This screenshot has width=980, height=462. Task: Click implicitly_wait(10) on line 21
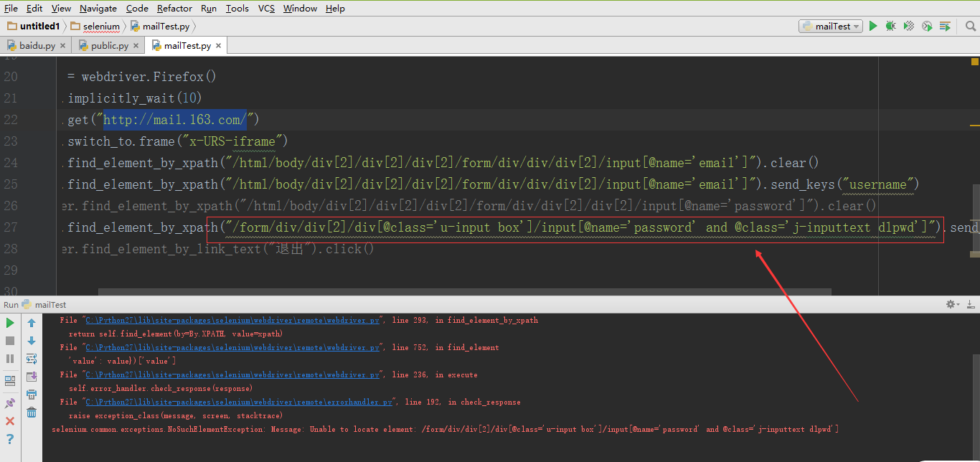pos(135,98)
